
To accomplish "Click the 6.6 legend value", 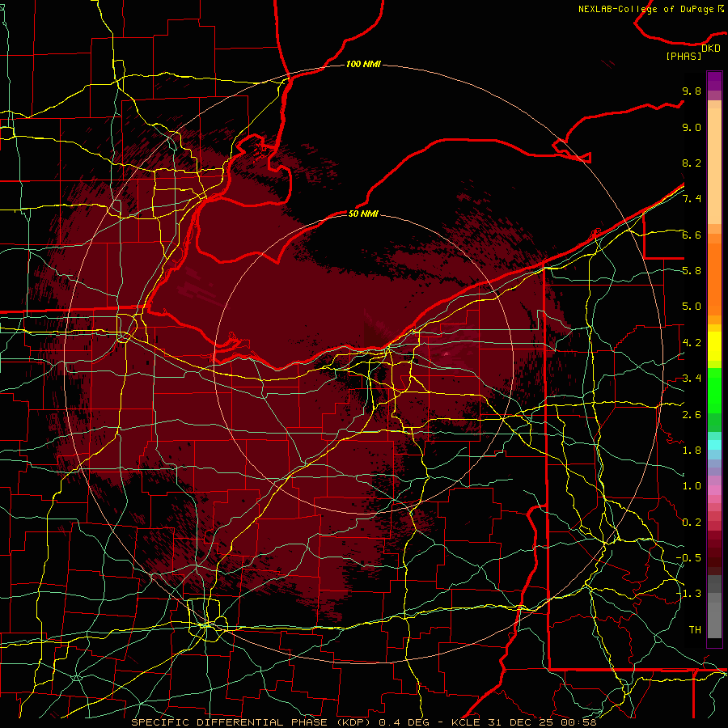I will coord(692,235).
